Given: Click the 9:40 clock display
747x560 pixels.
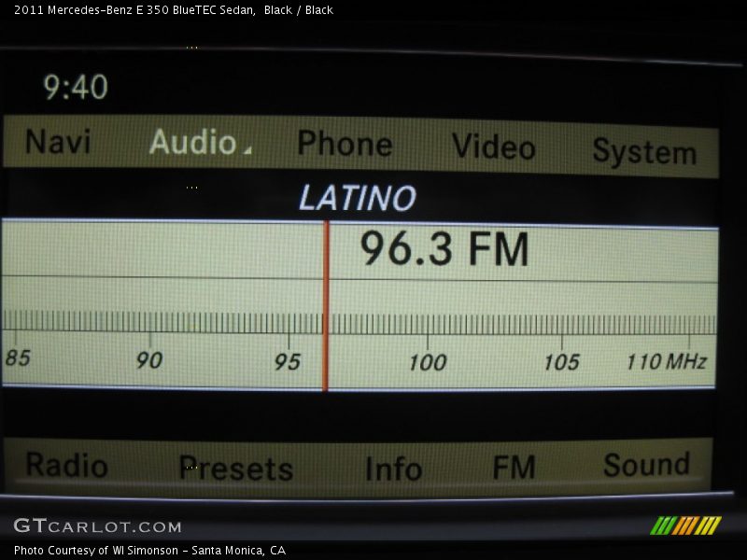Looking at the screenshot, I should tap(76, 88).
